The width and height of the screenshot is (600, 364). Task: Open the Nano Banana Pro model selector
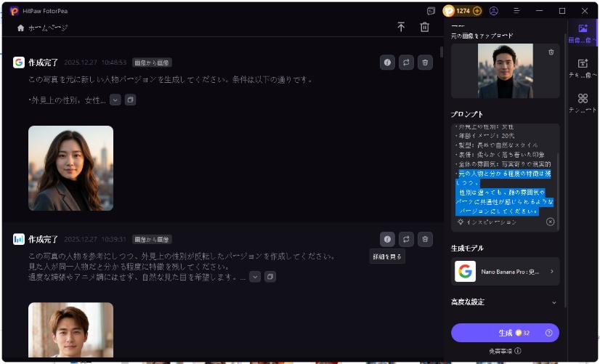(x=505, y=272)
